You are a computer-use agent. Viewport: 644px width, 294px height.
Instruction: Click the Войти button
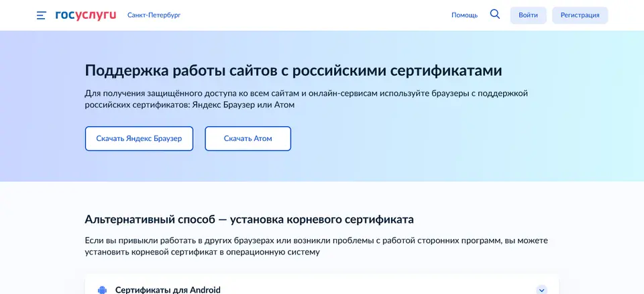click(528, 15)
